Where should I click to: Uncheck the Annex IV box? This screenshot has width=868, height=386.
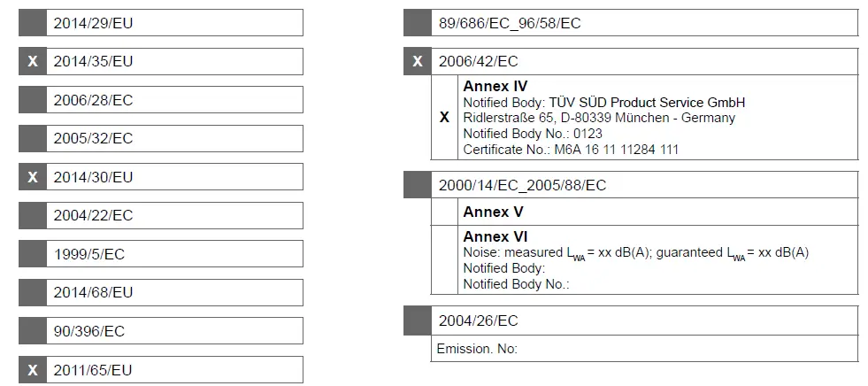point(444,118)
